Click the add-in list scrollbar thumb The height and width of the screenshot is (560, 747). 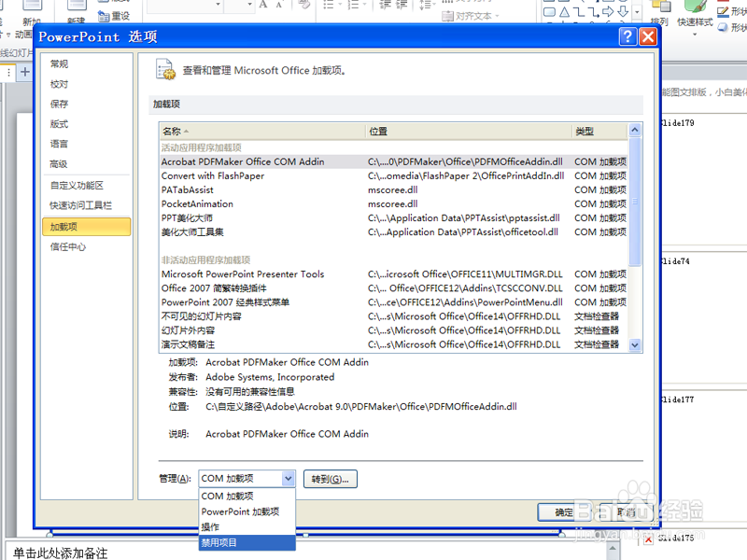coord(635,202)
